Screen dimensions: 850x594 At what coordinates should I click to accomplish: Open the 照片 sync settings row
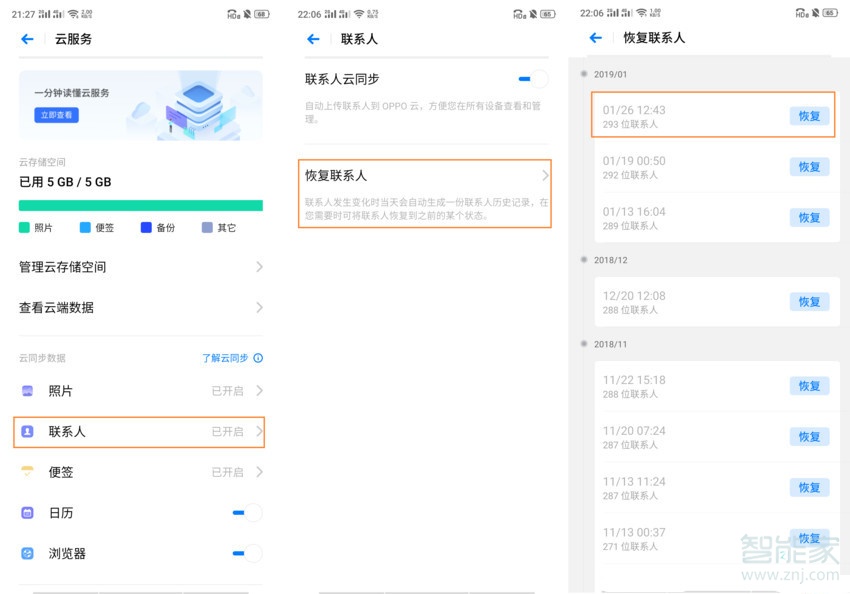(140, 391)
